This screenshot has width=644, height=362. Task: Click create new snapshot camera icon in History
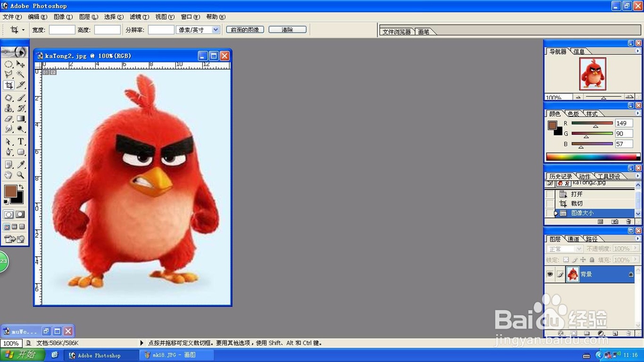pos(614,222)
